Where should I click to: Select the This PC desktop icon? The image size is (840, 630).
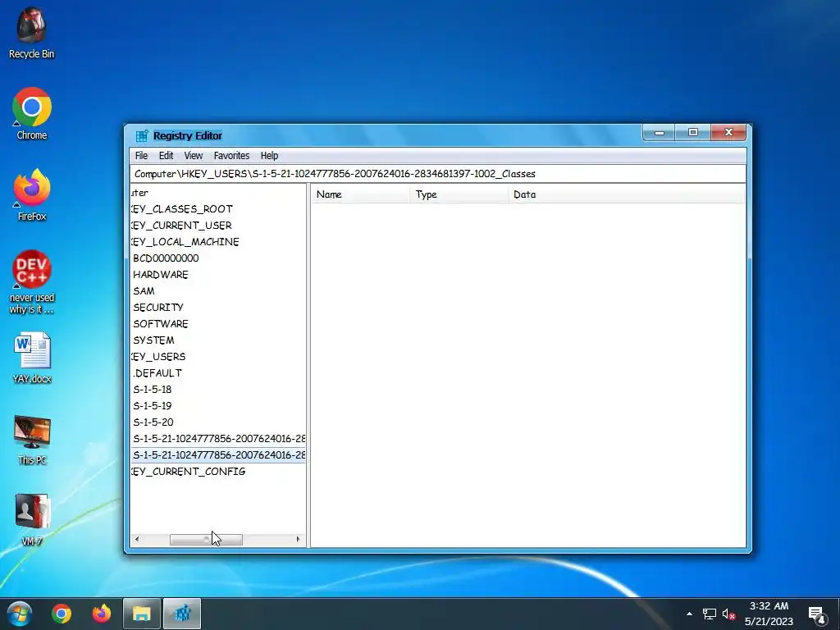pos(32,440)
